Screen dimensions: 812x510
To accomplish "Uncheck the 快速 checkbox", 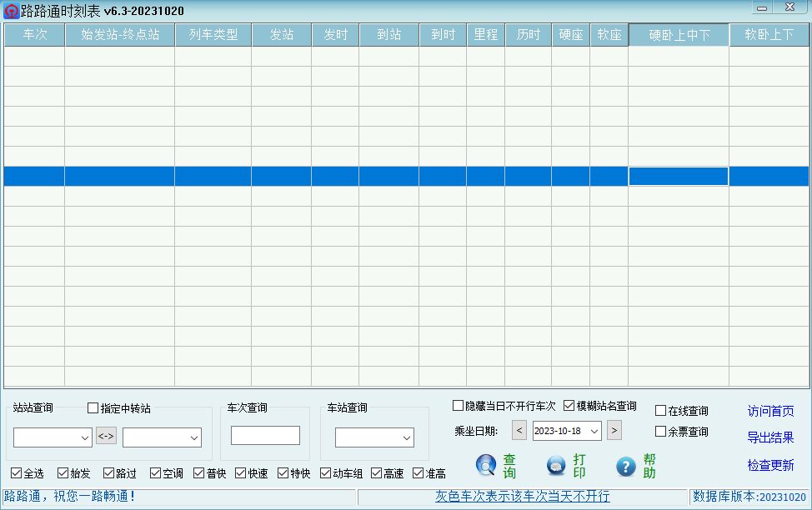I will [240, 472].
